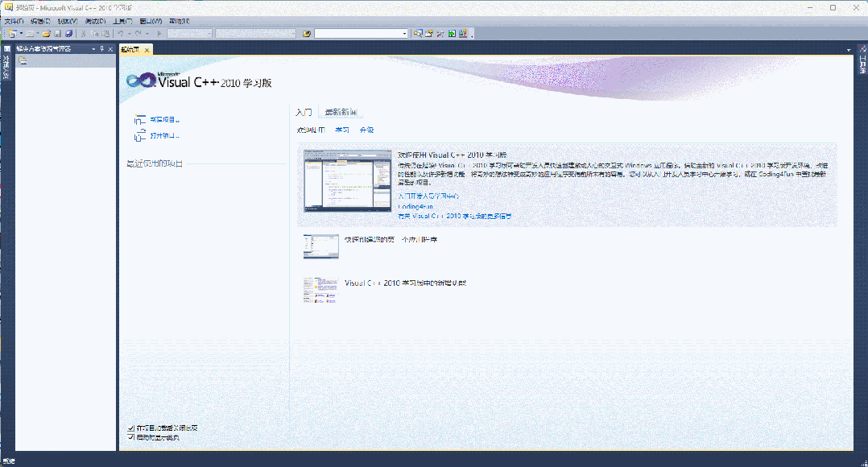This screenshot has height=467, width=868.
Task: Click the 新建项目 icon on start page
Action: click(140, 119)
